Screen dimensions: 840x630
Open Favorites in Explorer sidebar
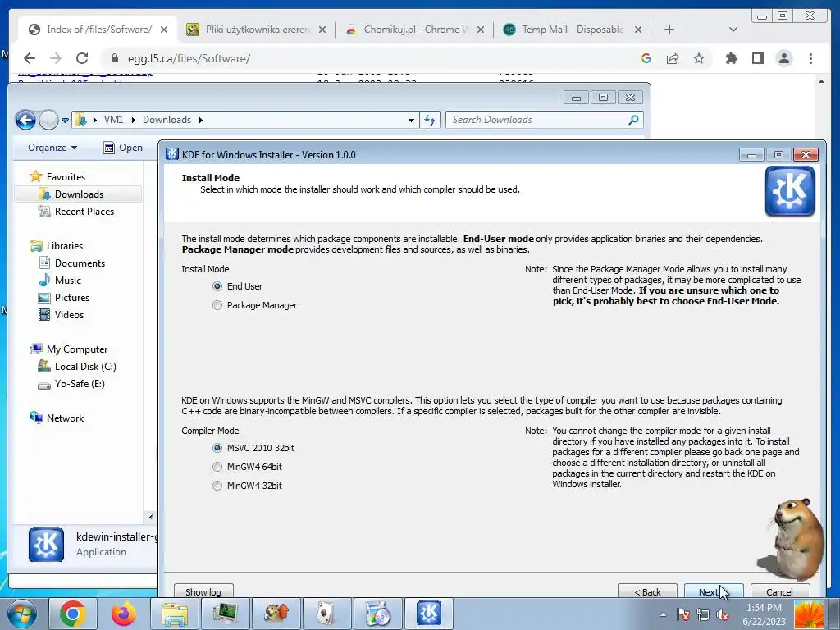(x=66, y=177)
